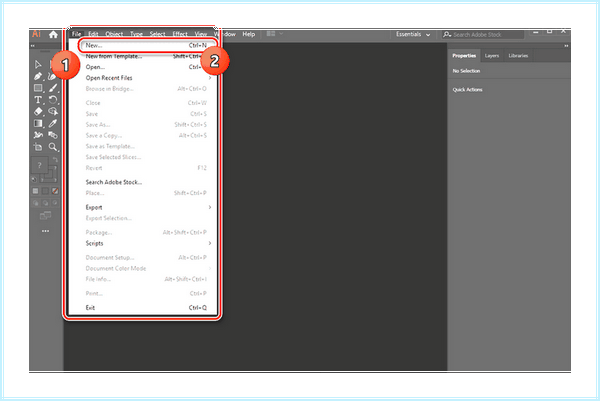Screen dimensions: 600x401
Task: Select the Blend tool
Action: [53, 135]
